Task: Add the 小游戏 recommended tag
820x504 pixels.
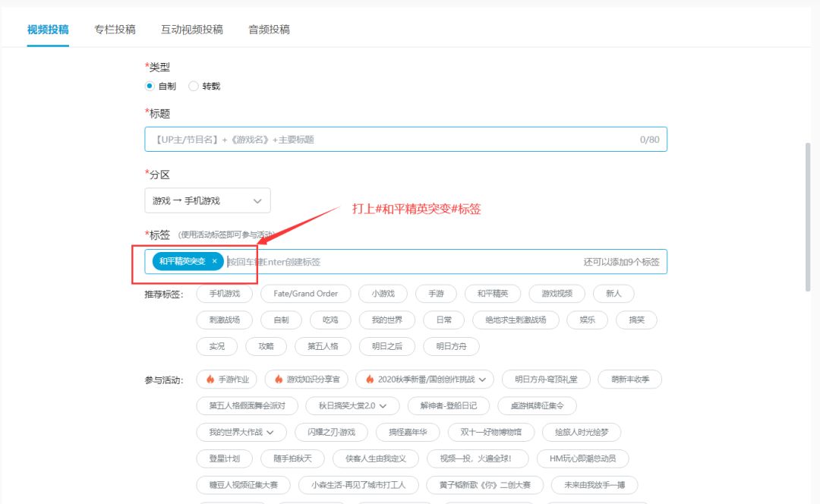Action: click(x=383, y=294)
